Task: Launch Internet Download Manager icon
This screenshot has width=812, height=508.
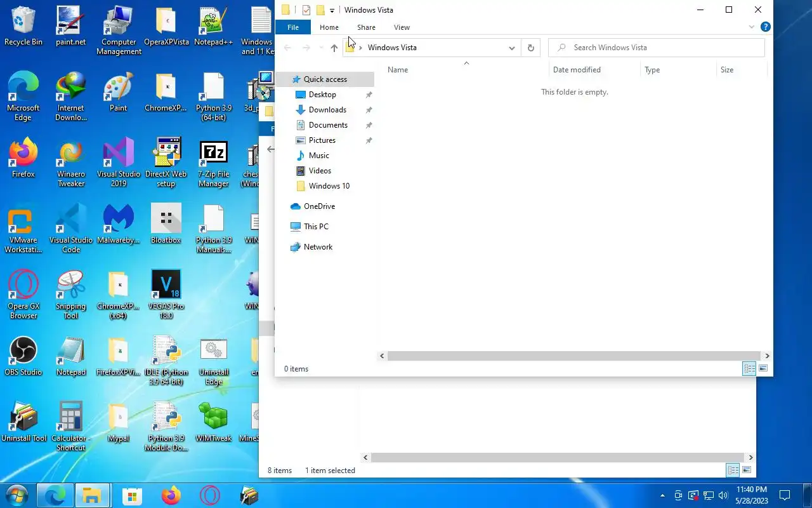Action: point(70,97)
